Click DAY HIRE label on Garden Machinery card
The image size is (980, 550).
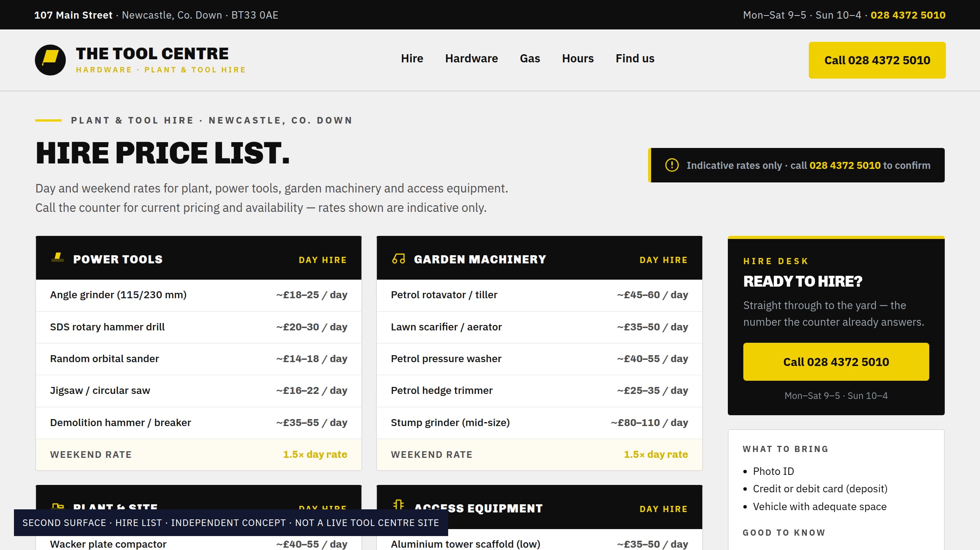664,260
